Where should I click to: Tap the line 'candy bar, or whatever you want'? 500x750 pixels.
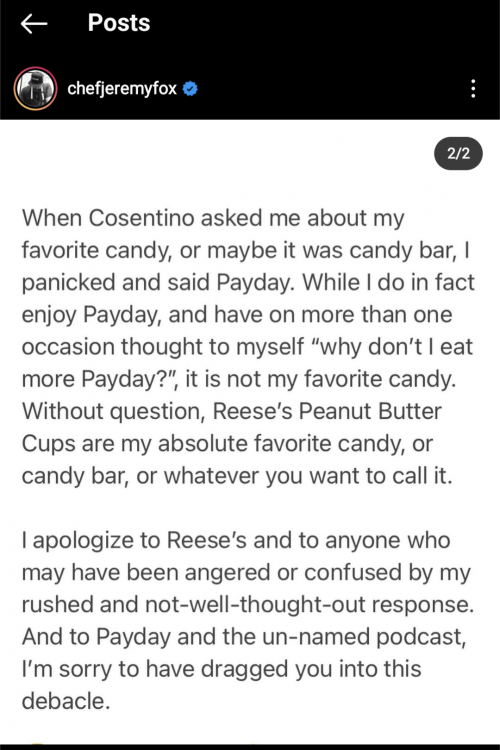coord(237,476)
